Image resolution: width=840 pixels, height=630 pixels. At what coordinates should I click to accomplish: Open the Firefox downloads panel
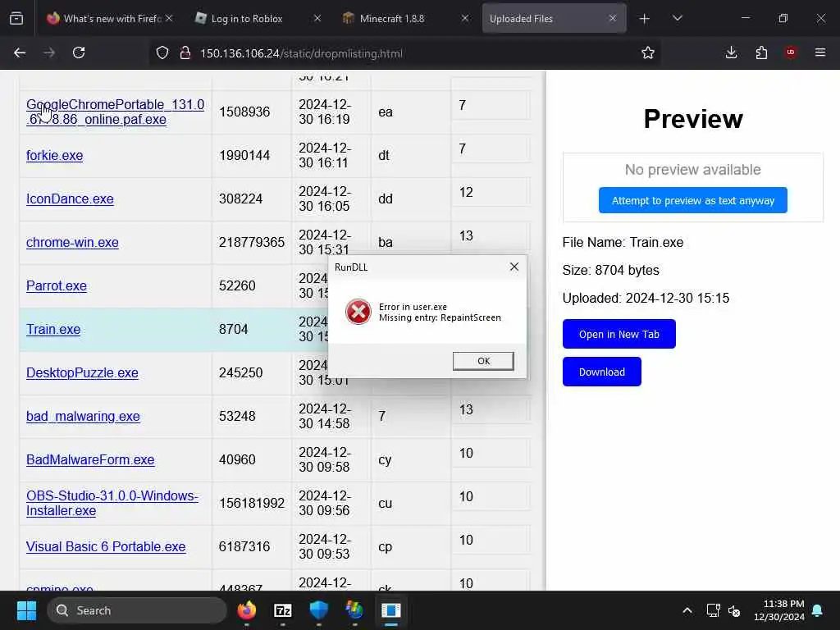pyautogui.click(x=731, y=52)
